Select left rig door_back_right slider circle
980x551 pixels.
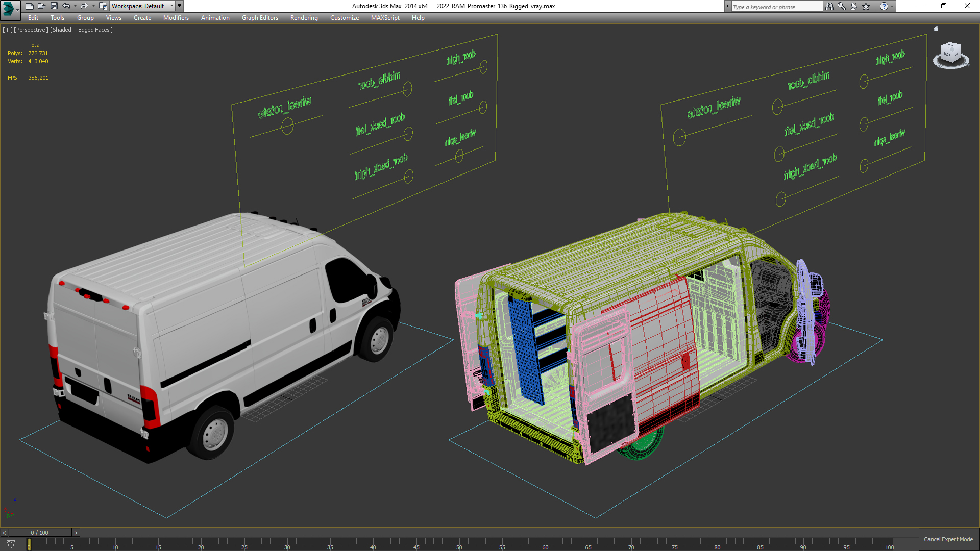[x=408, y=177]
